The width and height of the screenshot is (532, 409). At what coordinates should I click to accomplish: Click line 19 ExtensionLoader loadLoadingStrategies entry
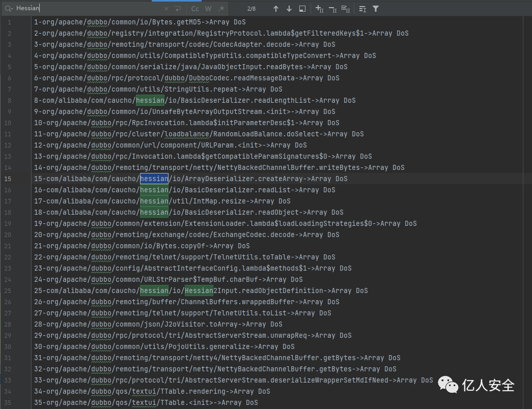pyautogui.click(x=226, y=223)
